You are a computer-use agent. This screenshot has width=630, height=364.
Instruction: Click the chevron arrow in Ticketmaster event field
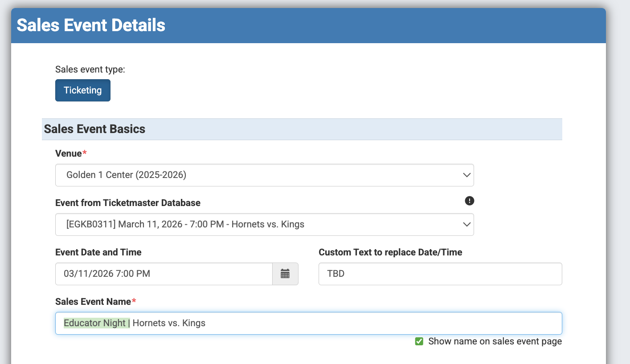click(466, 224)
